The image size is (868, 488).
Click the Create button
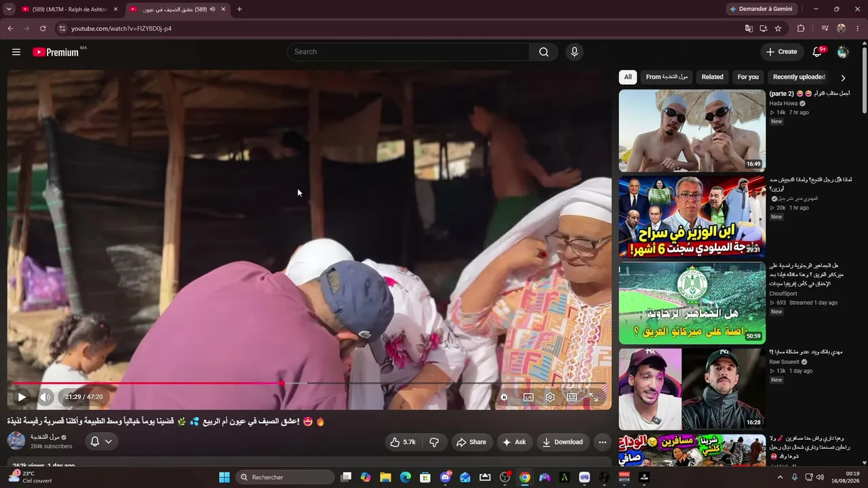tap(781, 52)
